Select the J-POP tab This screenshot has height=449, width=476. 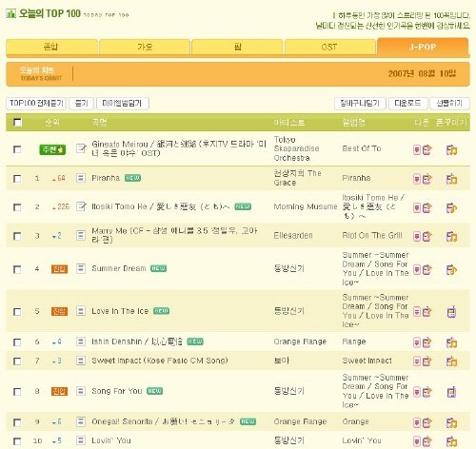coord(423,47)
